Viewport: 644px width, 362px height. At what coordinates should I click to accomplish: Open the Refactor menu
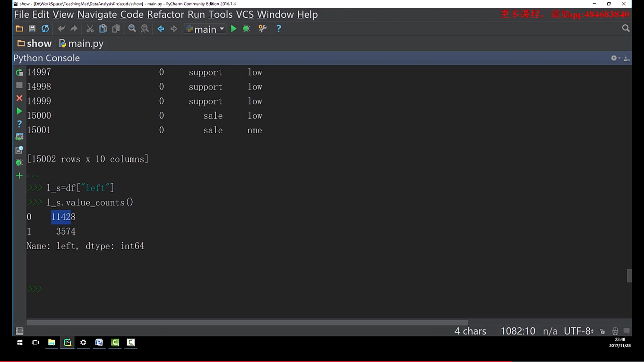[166, 14]
